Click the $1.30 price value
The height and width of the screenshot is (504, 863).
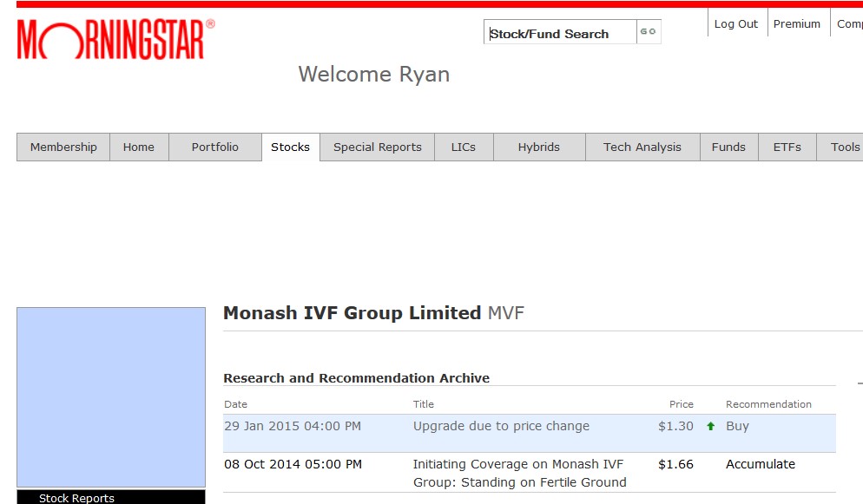tap(675, 427)
